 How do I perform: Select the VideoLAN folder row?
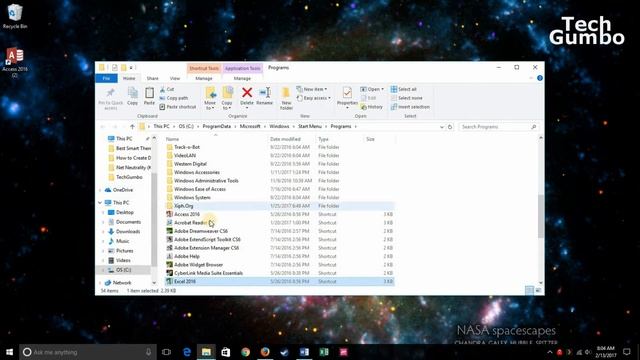pyautogui.click(x=280, y=156)
